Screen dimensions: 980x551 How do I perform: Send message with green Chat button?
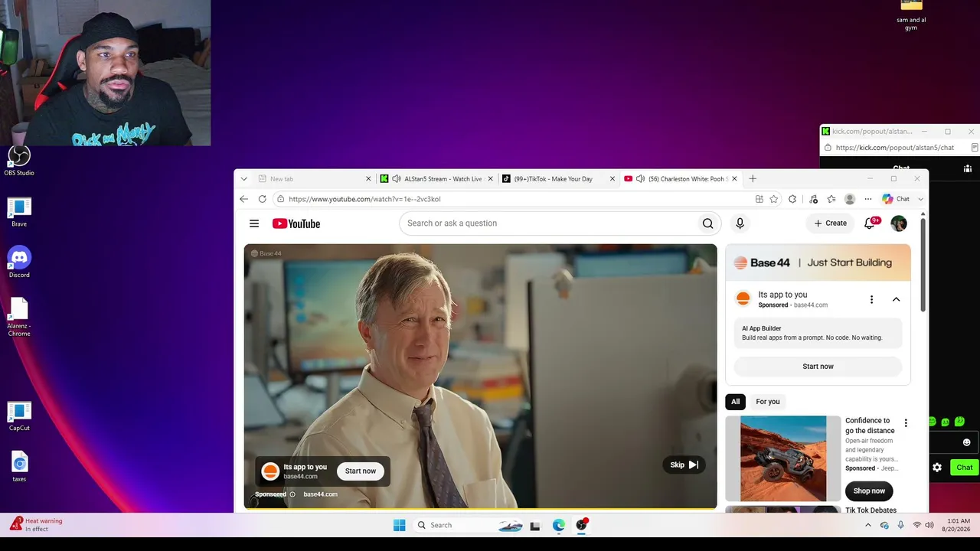click(x=965, y=467)
